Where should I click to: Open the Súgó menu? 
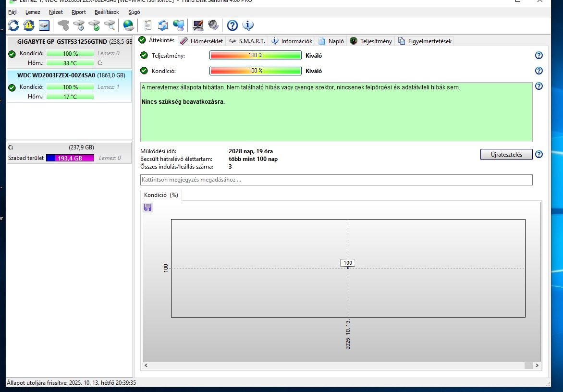pyautogui.click(x=134, y=12)
